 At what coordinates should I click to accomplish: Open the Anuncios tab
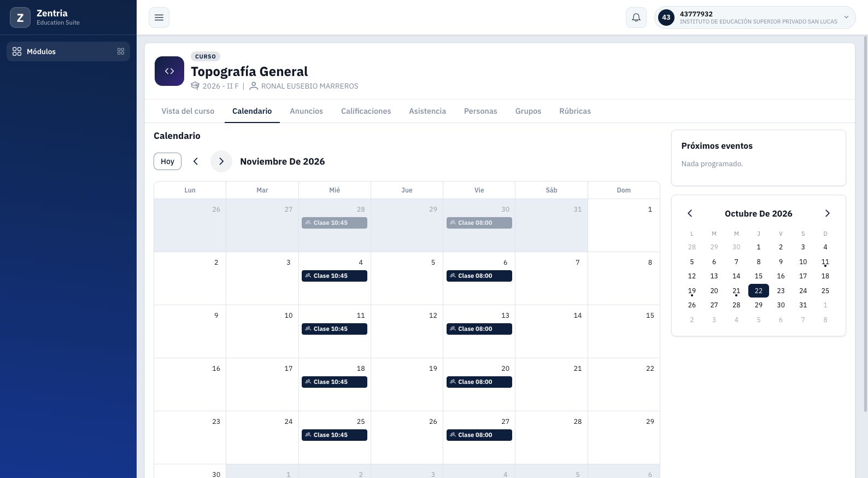(x=307, y=111)
